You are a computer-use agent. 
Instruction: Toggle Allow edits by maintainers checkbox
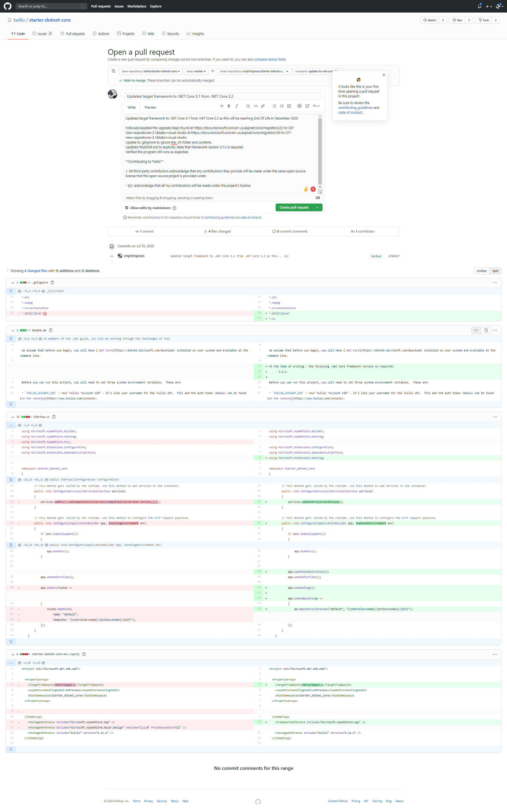tap(127, 208)
